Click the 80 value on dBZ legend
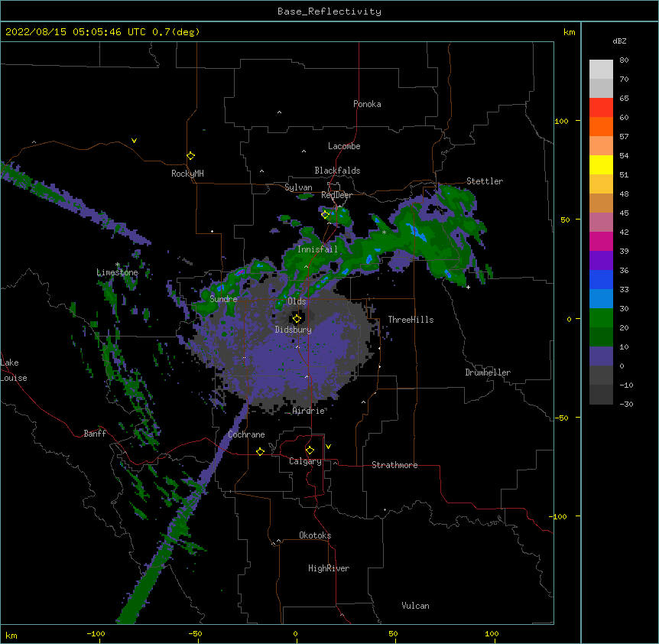Screen dimensions: 659x644 (x=624, y=60)
